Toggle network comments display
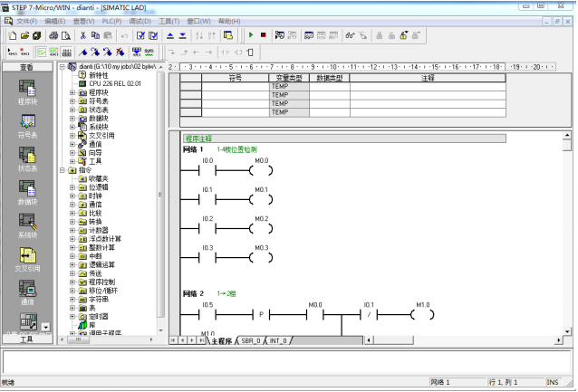 pyautogui.click(x=53, y=53)
